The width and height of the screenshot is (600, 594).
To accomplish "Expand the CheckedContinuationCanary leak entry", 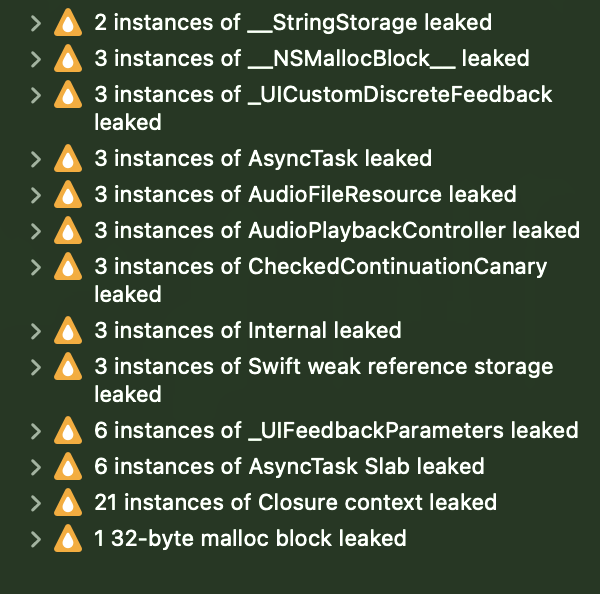I will [x=36, y=268].
